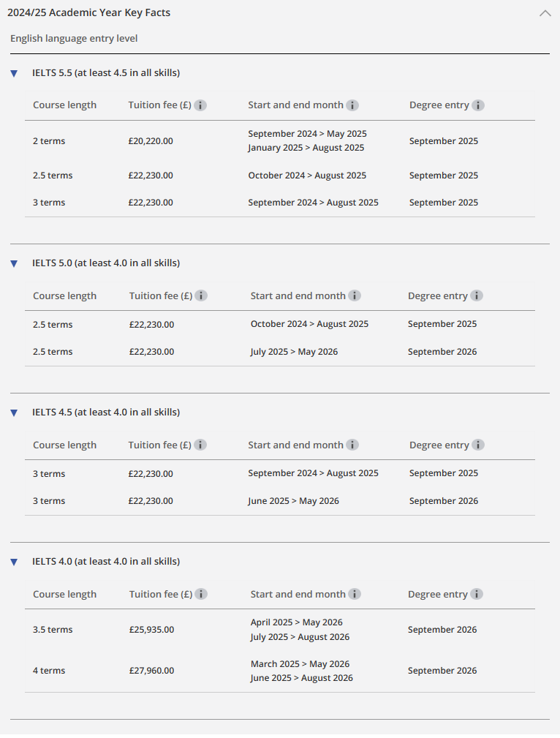560x738 pixels.
Task: Click the IELTS 4.0 (at least 4.0) heading
Action: pos(106,562)
